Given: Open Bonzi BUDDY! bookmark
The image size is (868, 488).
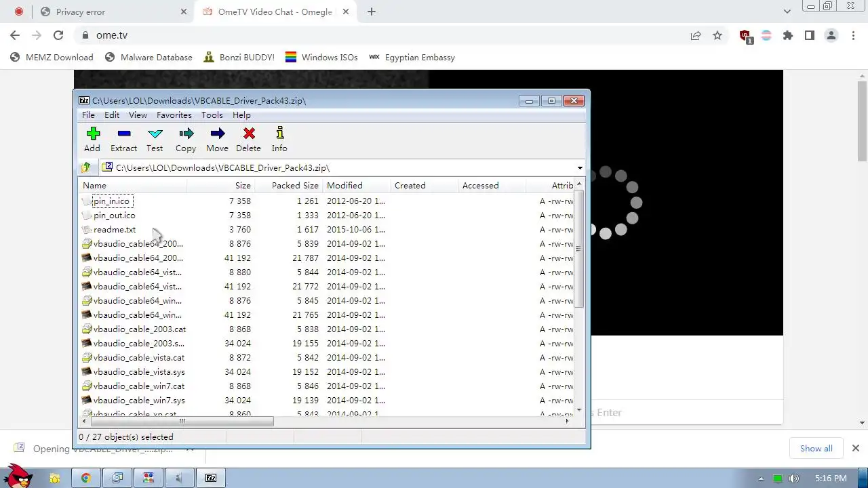Looking at the screenshot, I should [x=239, y=58].
